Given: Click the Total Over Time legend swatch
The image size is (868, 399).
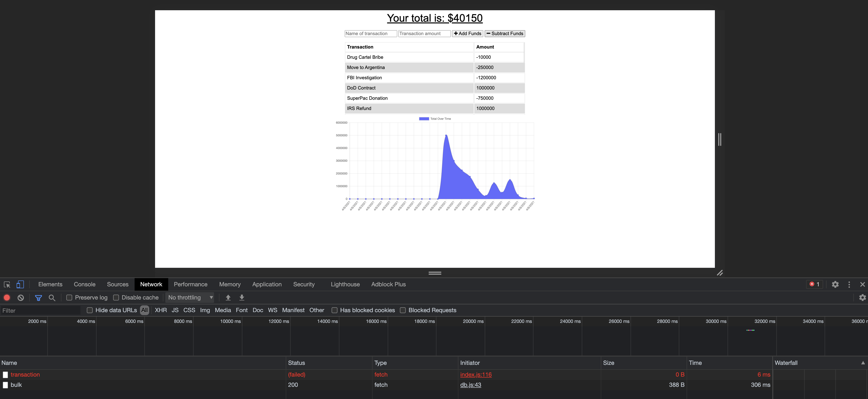Looking at the screenshot, I should tap(424, 119).
